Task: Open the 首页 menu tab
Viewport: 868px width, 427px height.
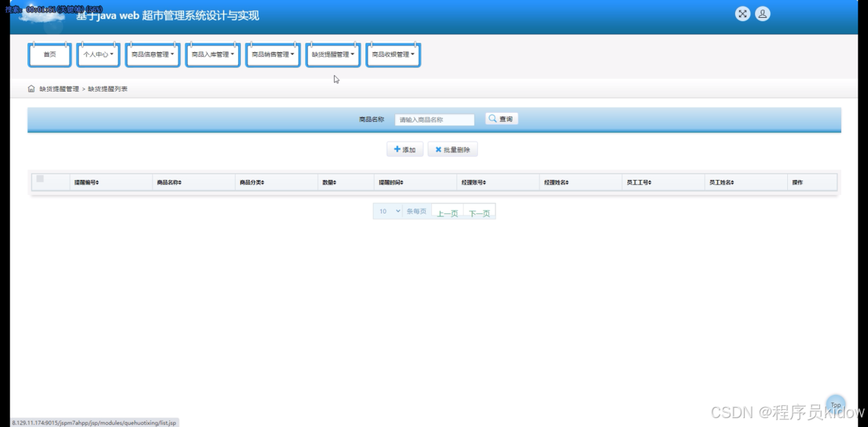Action: 50,55
